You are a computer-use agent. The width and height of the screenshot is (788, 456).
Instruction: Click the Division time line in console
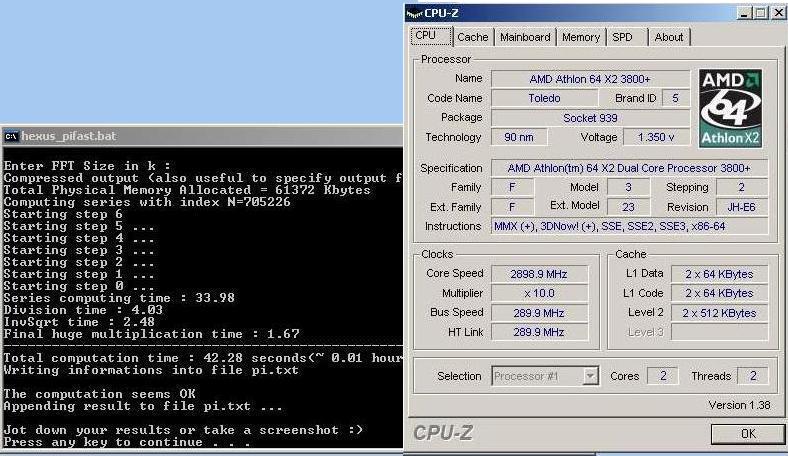point(83,310)
